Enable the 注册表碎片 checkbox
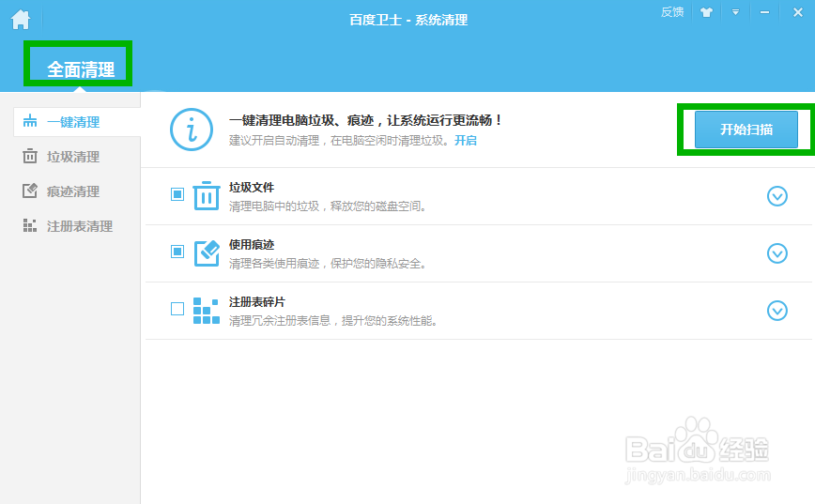 point(177,309)
